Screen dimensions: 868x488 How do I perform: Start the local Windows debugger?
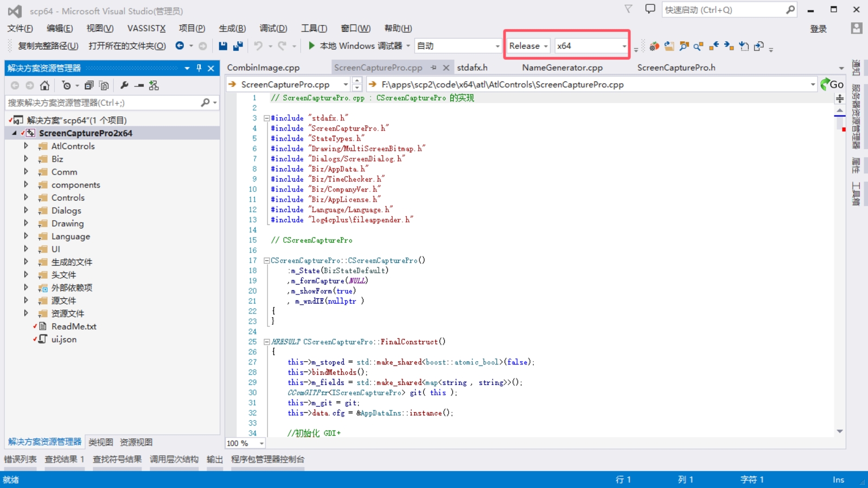(355, 46)
